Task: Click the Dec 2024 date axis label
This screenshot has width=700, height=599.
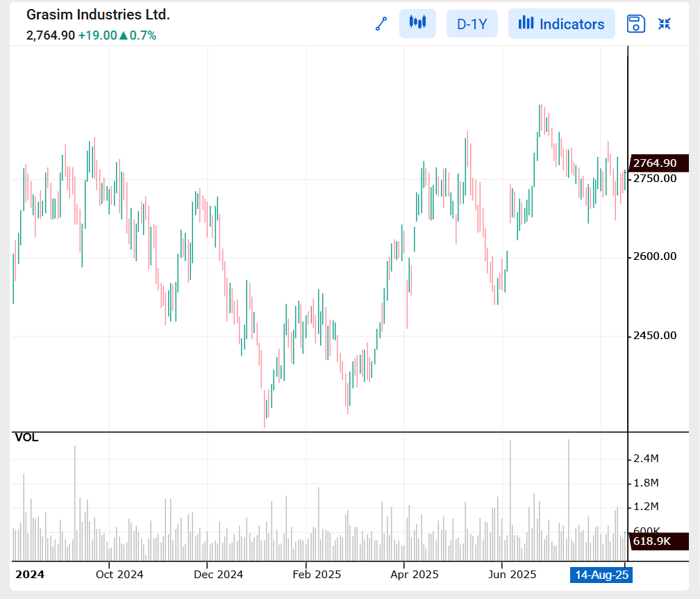Action: tap(218, 575)
